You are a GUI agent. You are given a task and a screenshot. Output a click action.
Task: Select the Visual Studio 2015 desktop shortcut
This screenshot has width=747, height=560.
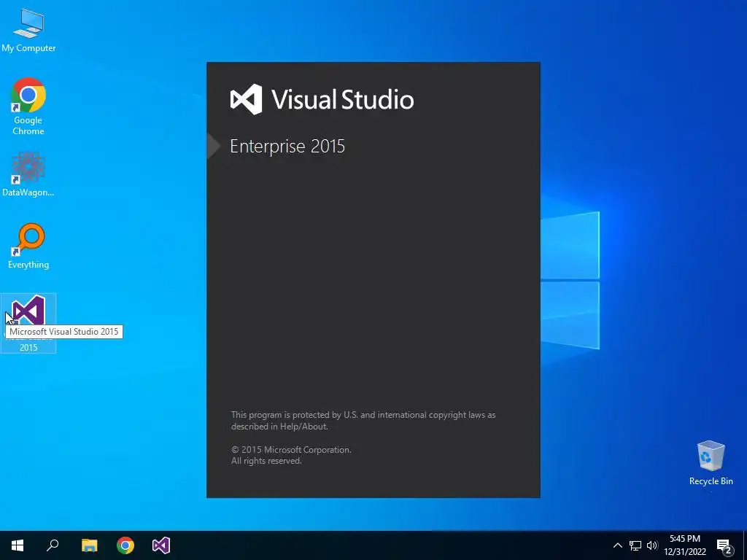(28, 323)
